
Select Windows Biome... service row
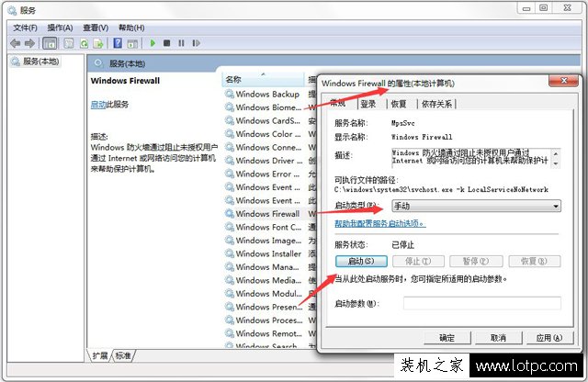pos(267,107)
